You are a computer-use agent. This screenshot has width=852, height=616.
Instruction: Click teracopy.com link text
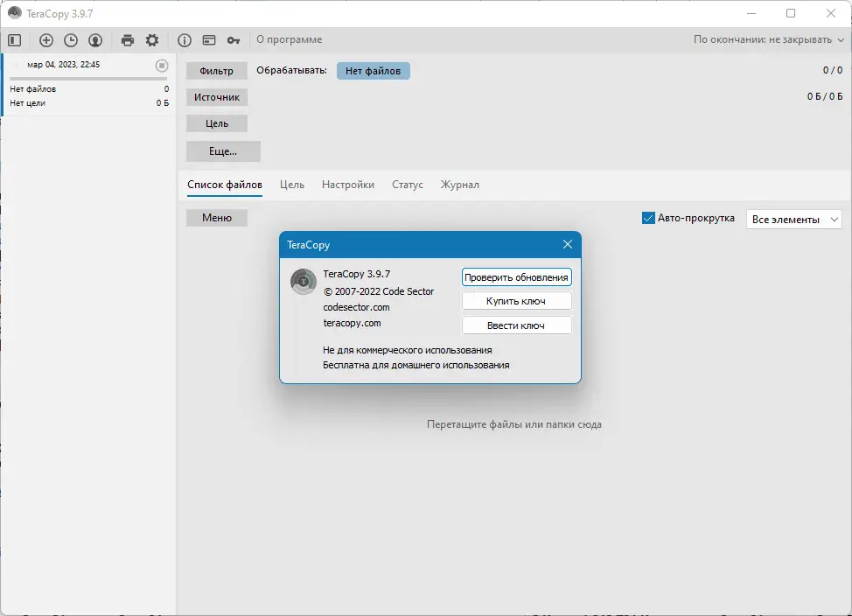click(x=353, y=323)
